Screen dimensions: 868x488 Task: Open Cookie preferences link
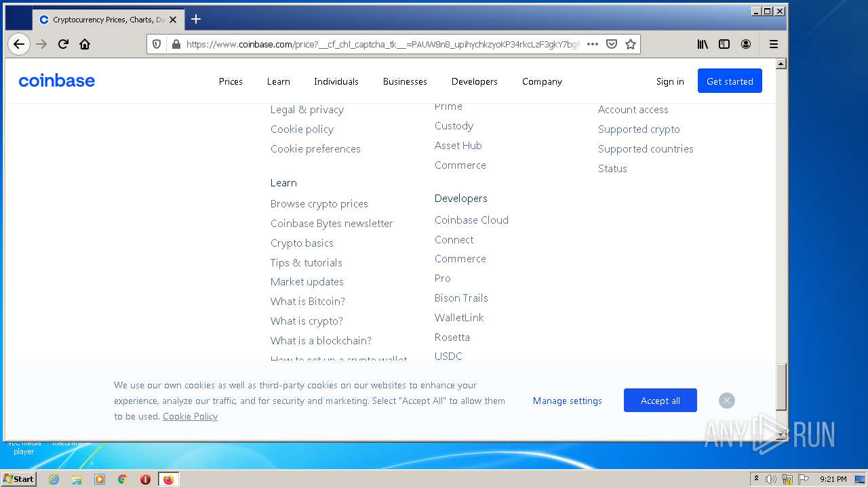click(x=315, y=149)
